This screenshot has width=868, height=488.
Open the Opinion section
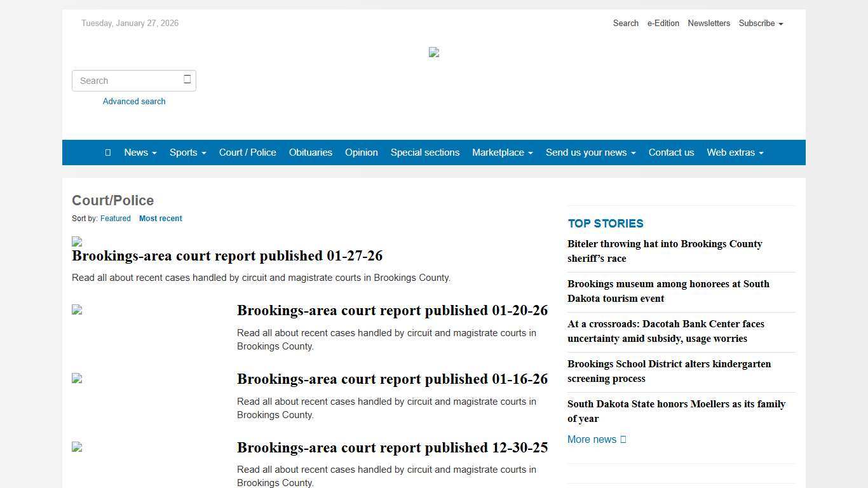click(x=361, y=152)
